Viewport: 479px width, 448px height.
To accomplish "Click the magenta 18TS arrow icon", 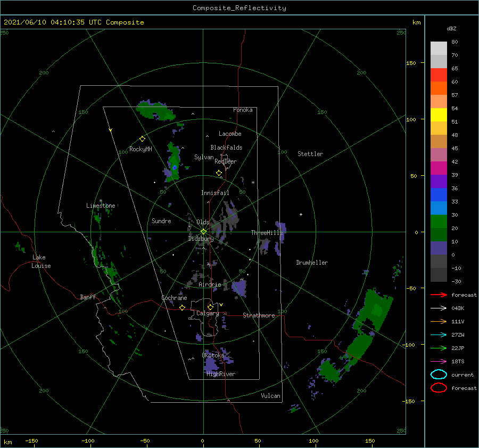I will point(439,362).
